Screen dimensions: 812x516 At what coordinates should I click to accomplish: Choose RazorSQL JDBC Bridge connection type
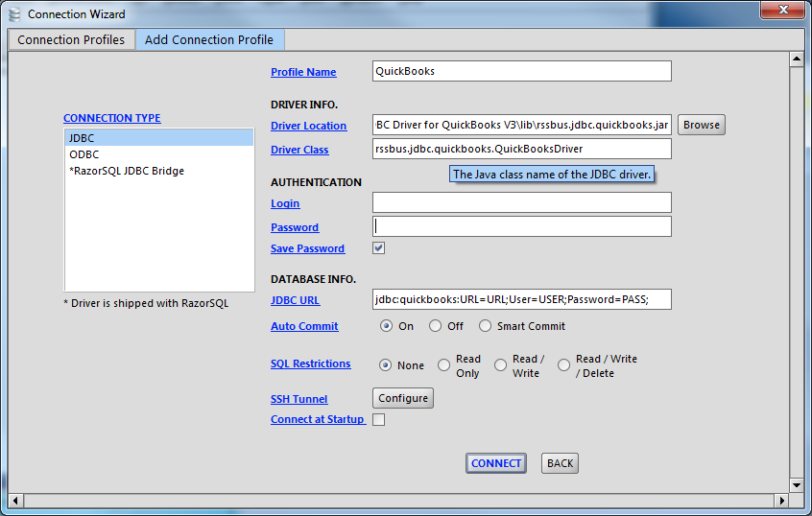point(127,171)
